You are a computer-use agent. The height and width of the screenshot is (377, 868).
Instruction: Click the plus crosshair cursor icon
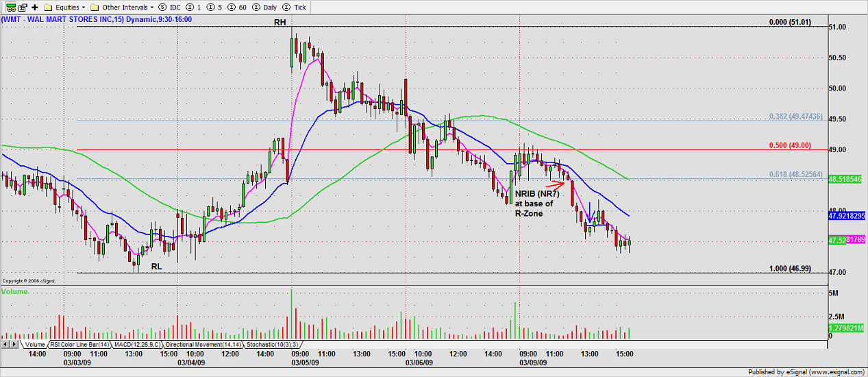[35, 7]
